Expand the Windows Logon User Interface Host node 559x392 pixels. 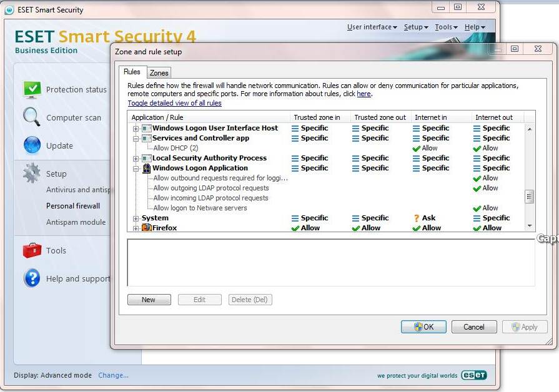pyautogui.click(x=136, y=129)
